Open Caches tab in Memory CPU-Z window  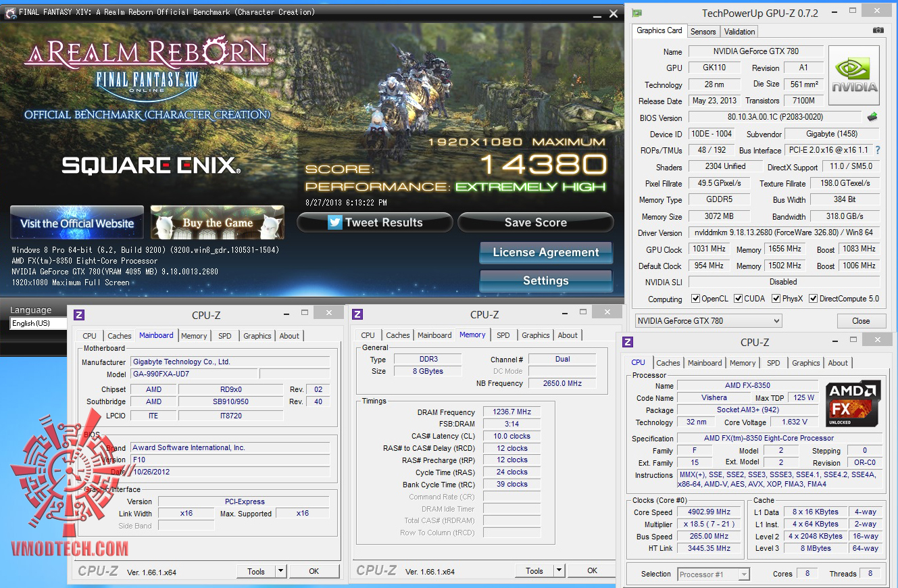(398, 335)
